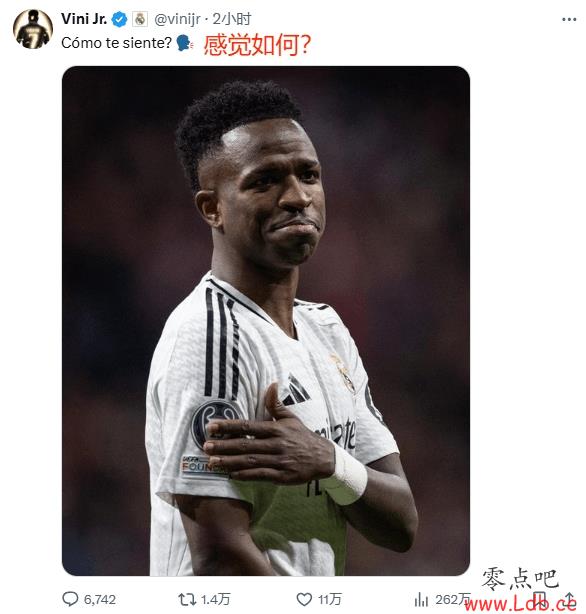Click the speaking head emoji in tweet
Image resolution: width=586 pixels, height=614 pixels.
184,43
